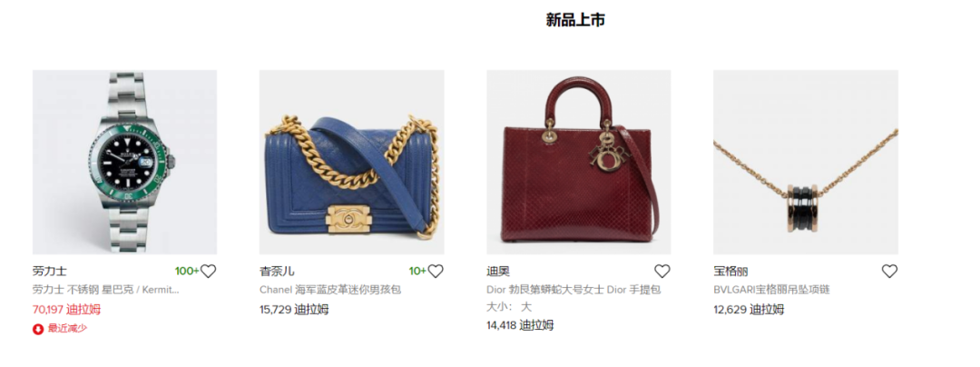
Task: Click the 70,197 迪拉姆 red price
Action: (x=66, y=309)
